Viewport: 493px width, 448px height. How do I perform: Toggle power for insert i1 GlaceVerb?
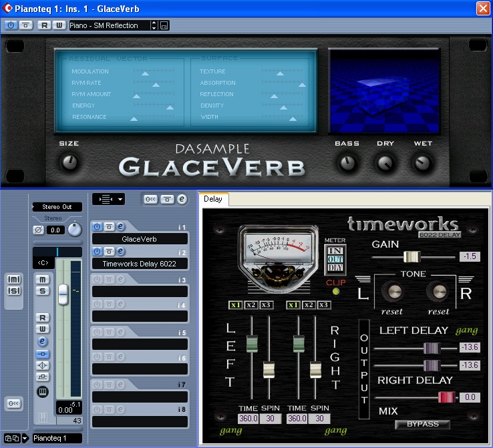pos(97,226)
